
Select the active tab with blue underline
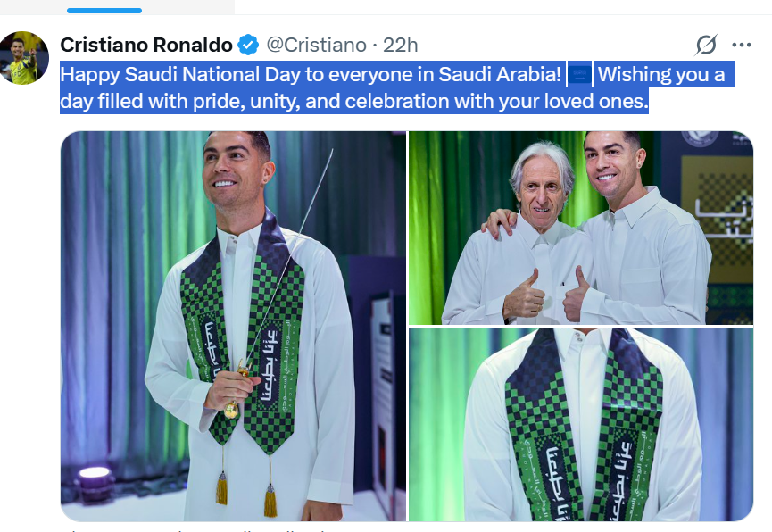point(104,10)
